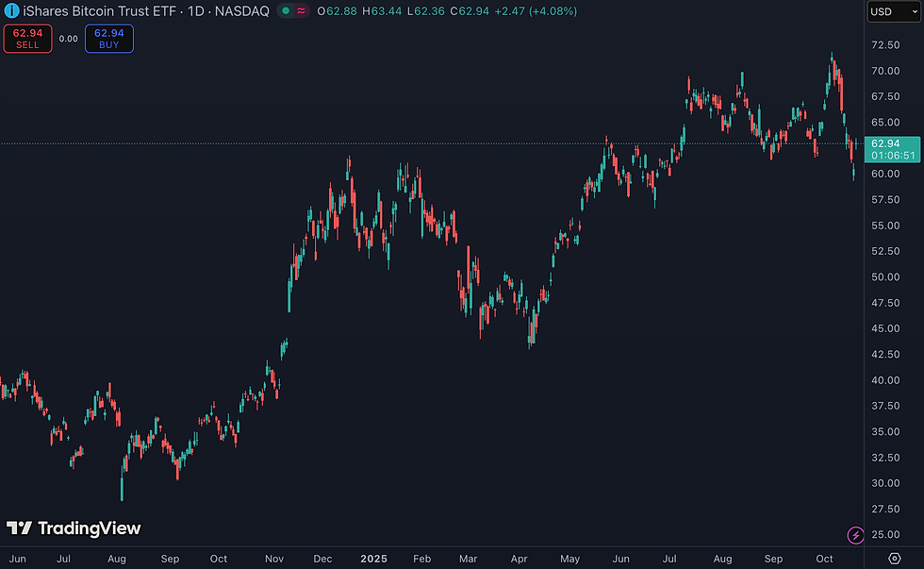Click the 35.00 price axis label
924x569 pixels.
(885, 431)
